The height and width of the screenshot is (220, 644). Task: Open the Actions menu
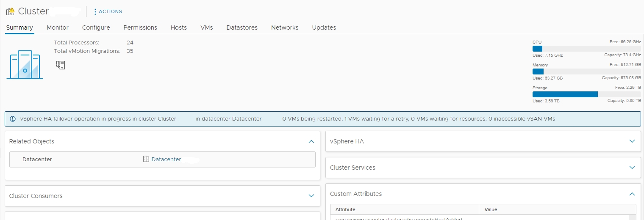point(108,11)
